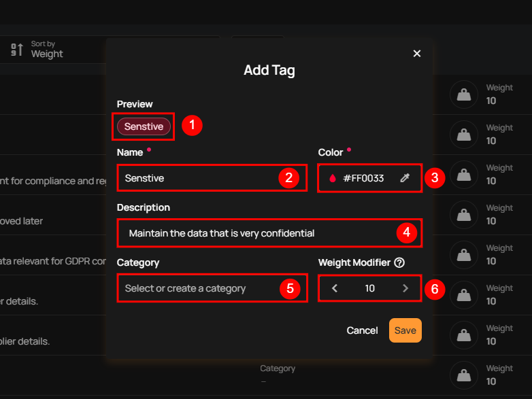Open the Select or create a category dropdown
Screen dimensions: 532x399
[212, 288]
